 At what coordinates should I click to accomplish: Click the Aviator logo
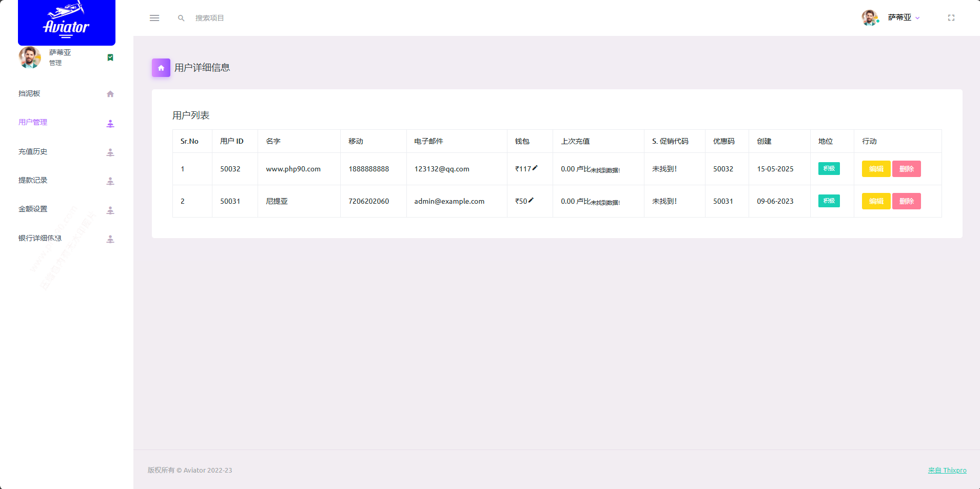click(67, 23)
